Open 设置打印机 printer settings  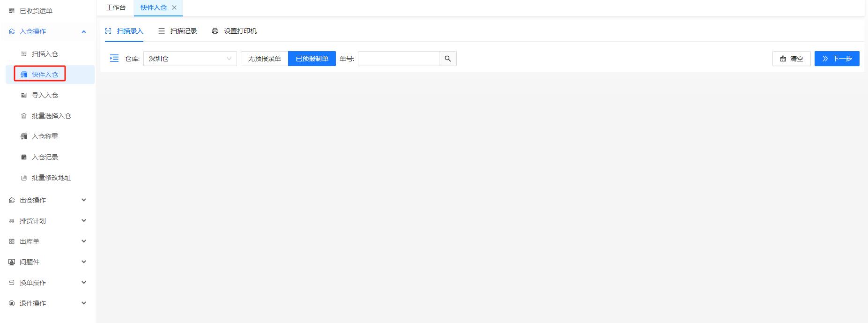click(x=234, y=31)
